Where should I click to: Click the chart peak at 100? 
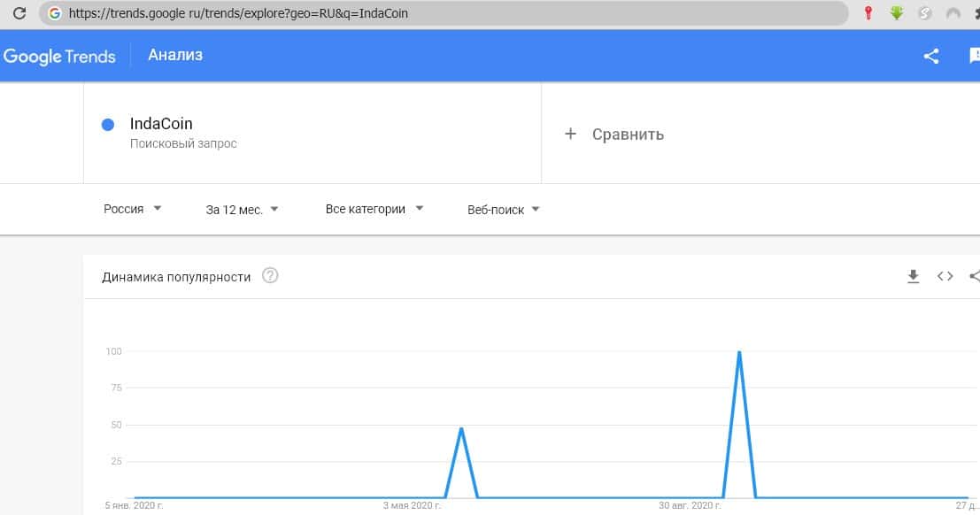coord(739,352)
